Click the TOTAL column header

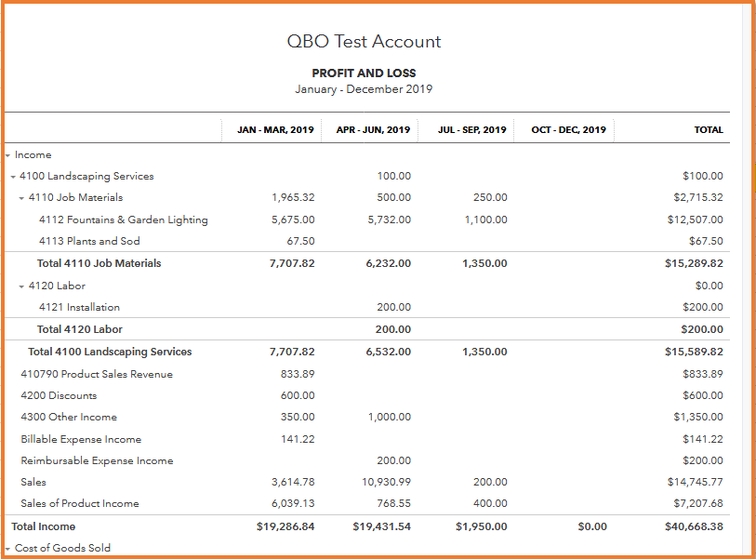click(x=708, y=130)
